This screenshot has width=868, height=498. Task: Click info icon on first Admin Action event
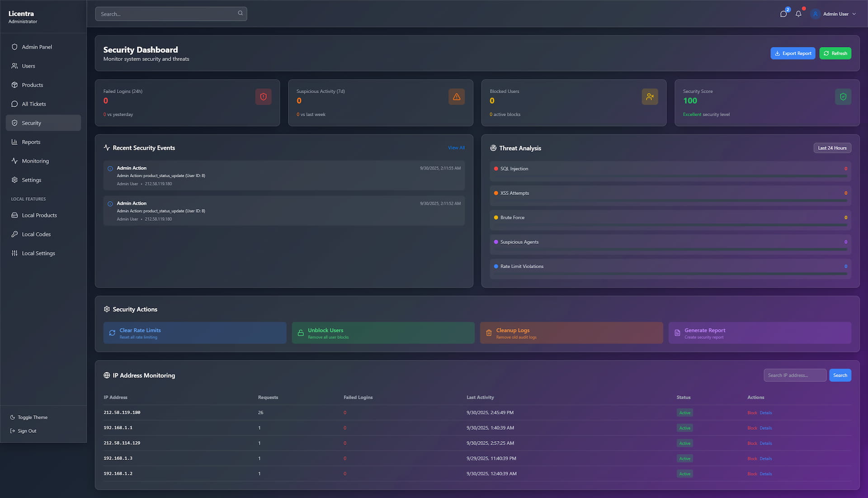(x=110, y=169)
